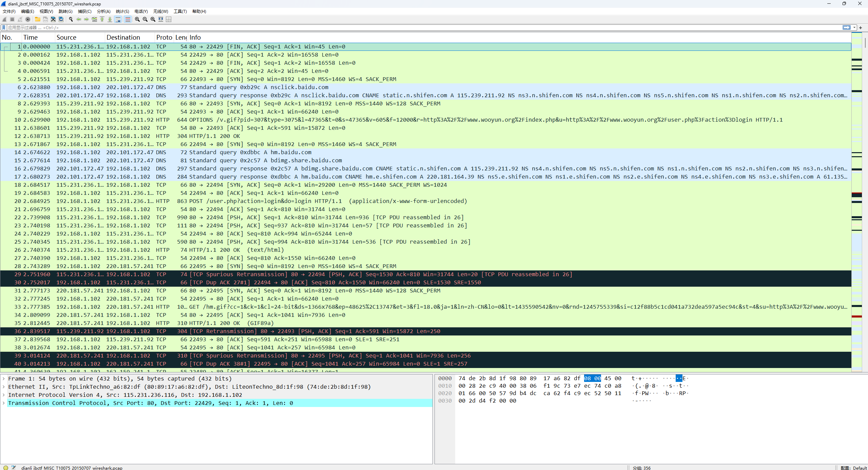Open the filter expression dropdown arrow
868x470 pixels.
pos(854,27)
